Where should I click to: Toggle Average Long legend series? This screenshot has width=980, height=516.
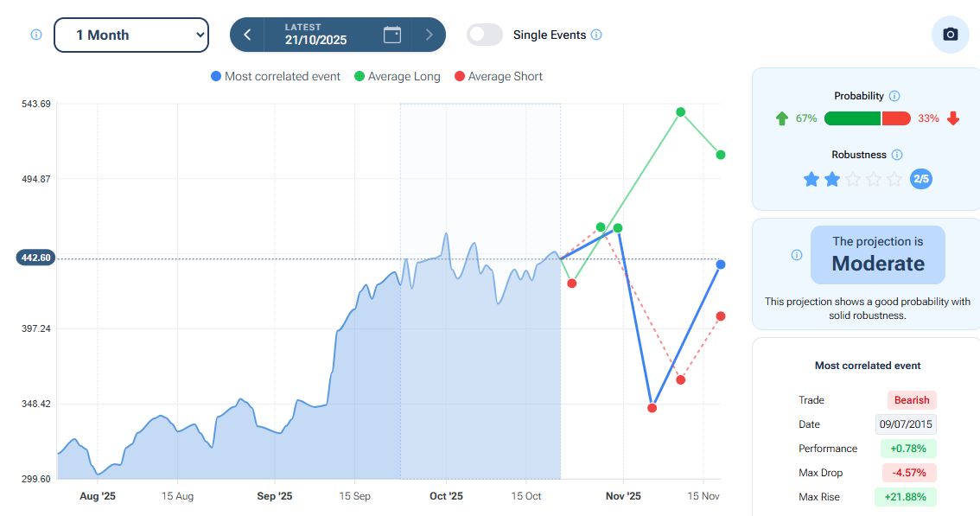coord(397,76)
